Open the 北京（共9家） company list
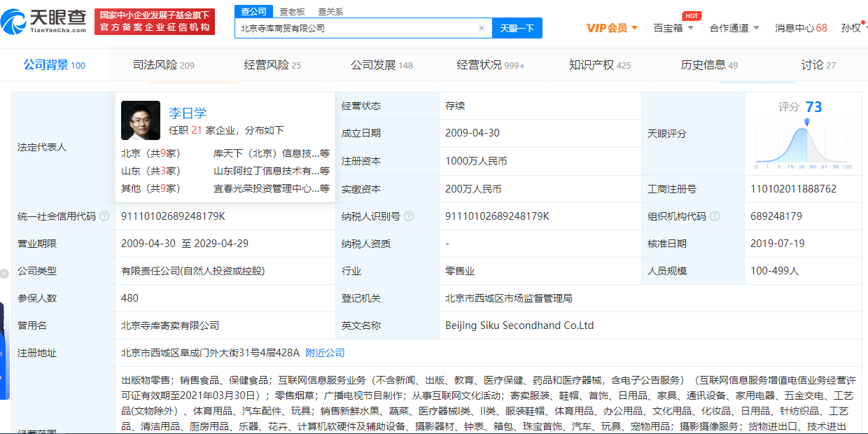Viewport: 868px width, 434px height. (x=150, y=153)
